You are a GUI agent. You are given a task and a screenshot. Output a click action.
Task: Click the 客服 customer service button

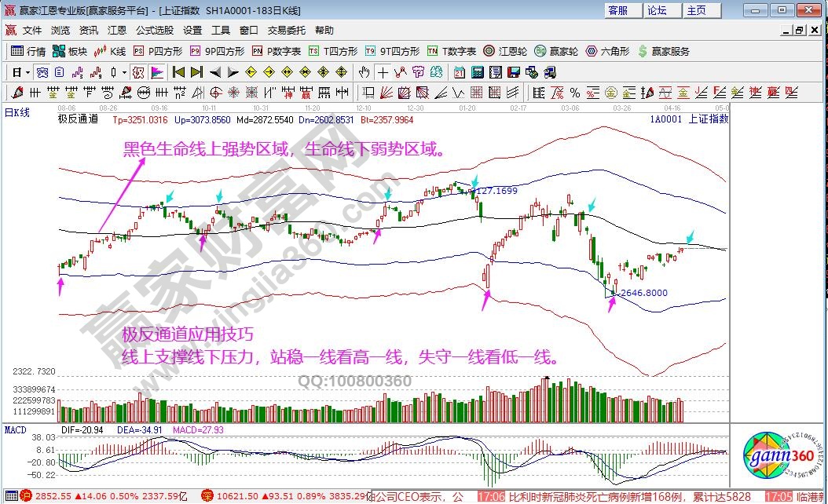pos(618,10)
